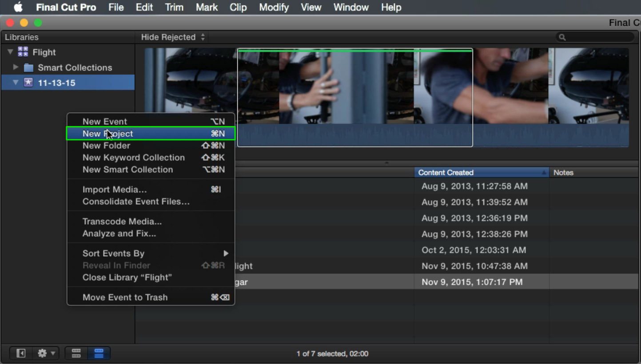Viewport: 641px width, 364px height.
Task: Click the yellow minimize window button
Action: pyautogui.click(x=24, y=23)
